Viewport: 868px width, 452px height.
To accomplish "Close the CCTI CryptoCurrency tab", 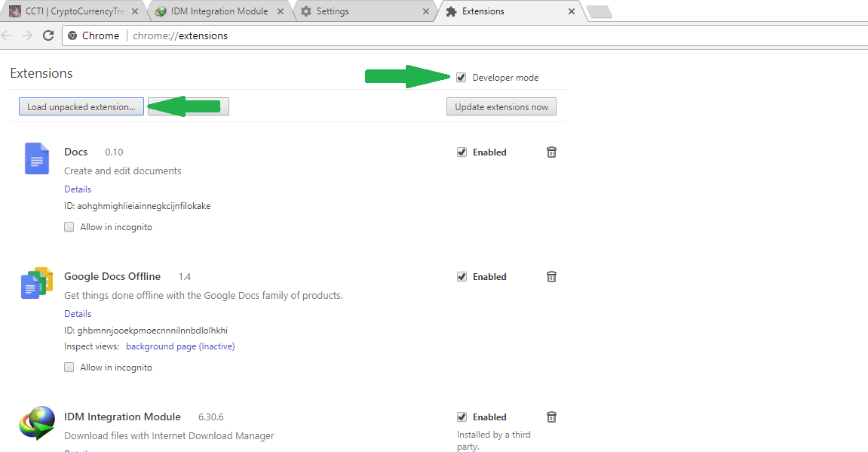I will pos(134,11).
